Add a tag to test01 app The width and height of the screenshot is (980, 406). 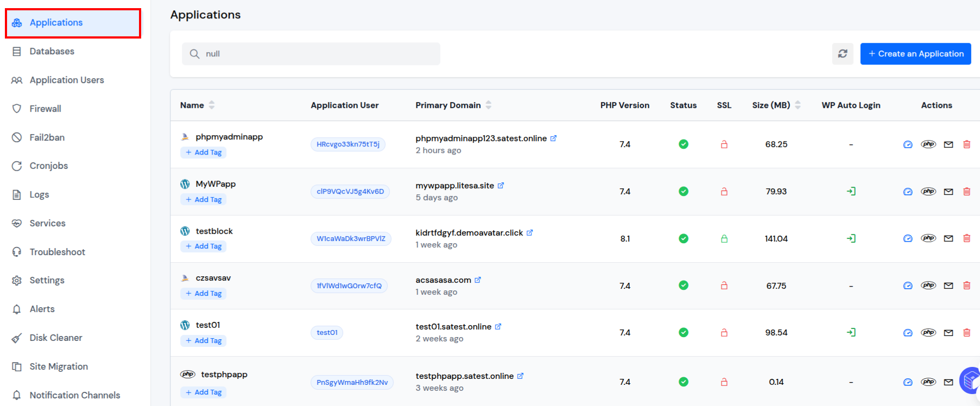(x=204, y=341)
